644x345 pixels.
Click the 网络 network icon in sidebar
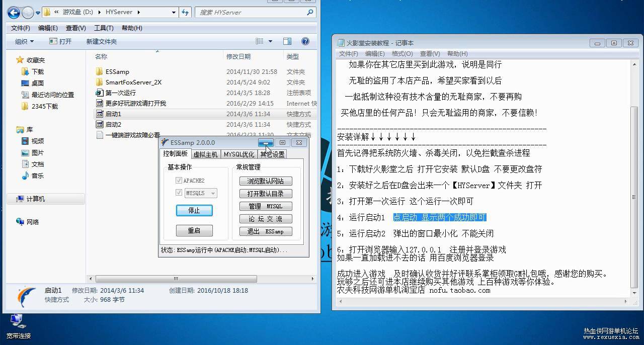coord(20,222)
